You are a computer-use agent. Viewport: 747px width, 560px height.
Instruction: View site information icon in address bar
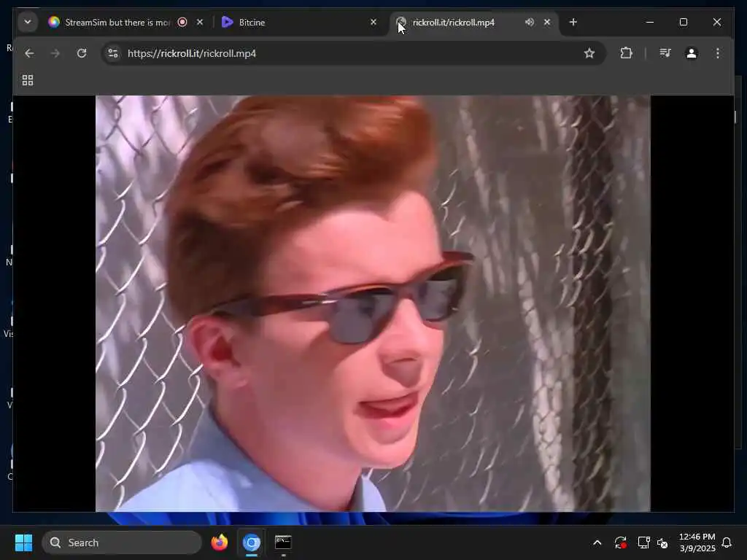(113, 53)
